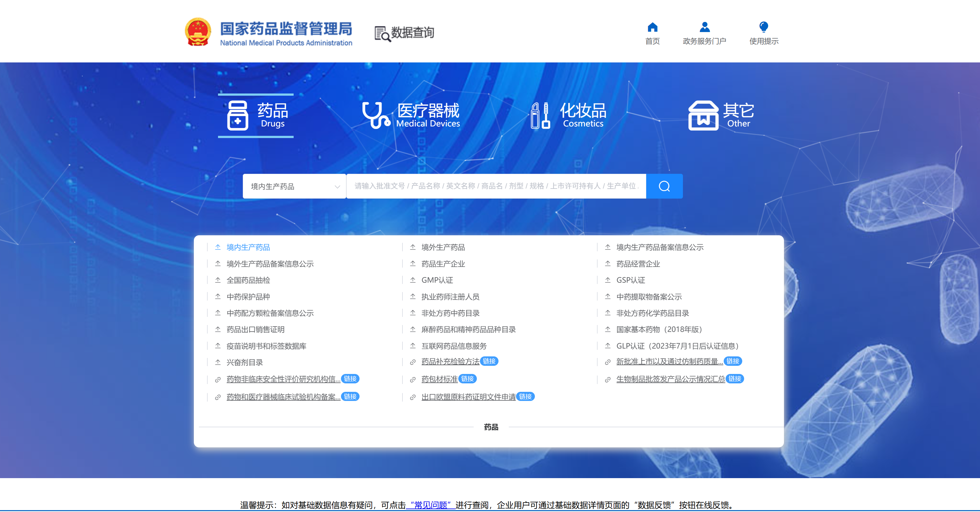The width and height of the screenshot is (980, 512).
Task: Click the upload icon beside GMP认证
Action: (413, 280)
